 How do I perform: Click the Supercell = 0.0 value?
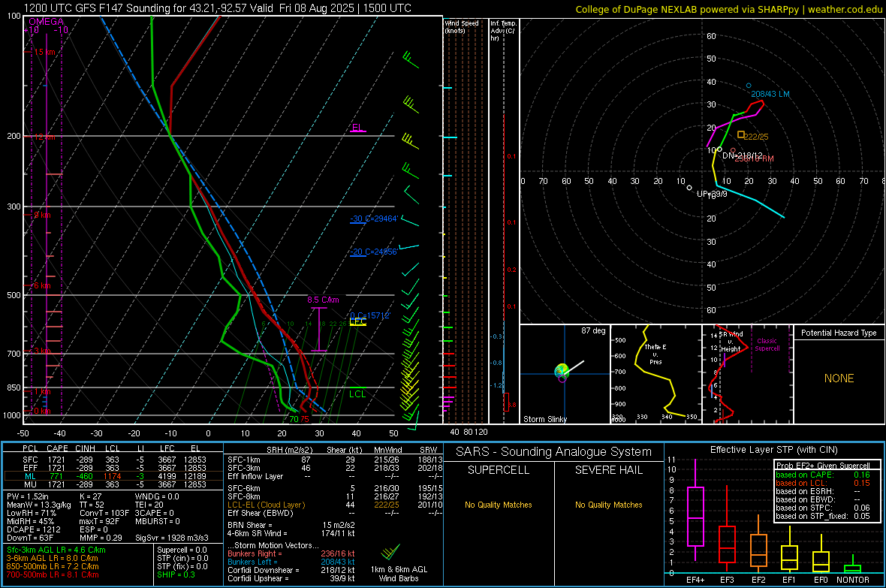coord(182,550)
